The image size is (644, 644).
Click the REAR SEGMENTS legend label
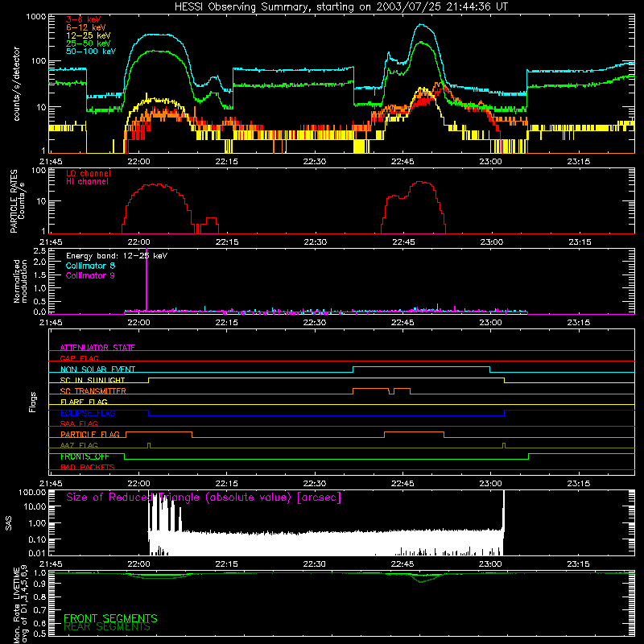(107, 627)
